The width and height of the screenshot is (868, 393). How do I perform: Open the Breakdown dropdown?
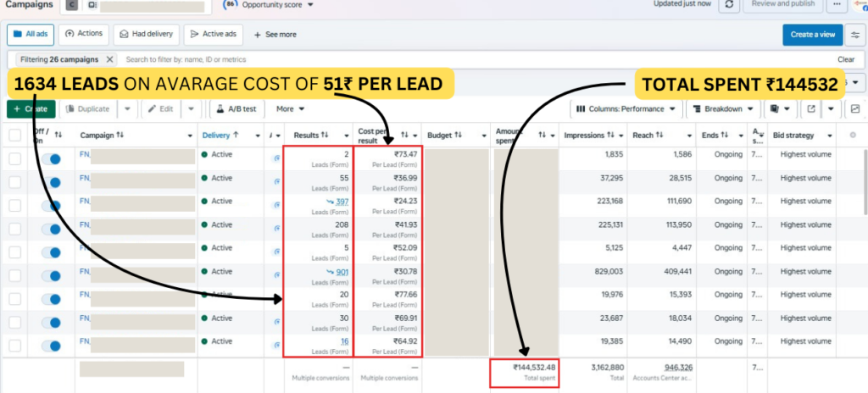724,109
